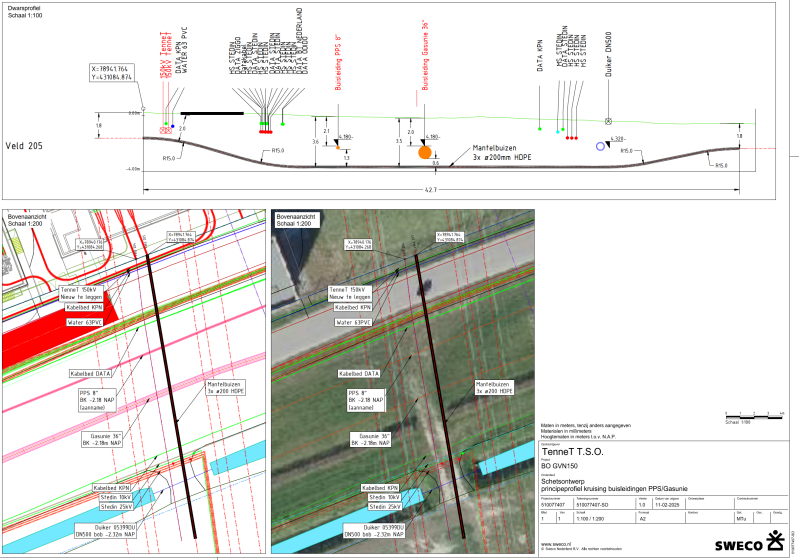Click the 'A2' format cell
Image resolution: width=799 pixels, height=560 pixels.
[643, 519]
